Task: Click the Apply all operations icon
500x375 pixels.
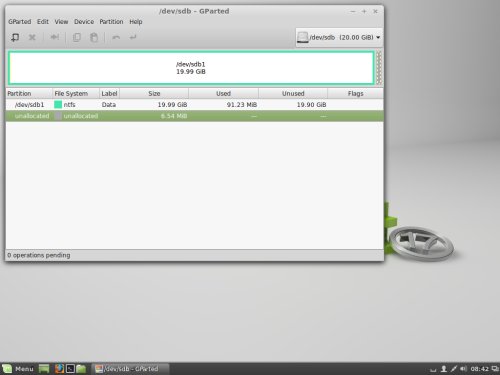Action: point(133,37)
